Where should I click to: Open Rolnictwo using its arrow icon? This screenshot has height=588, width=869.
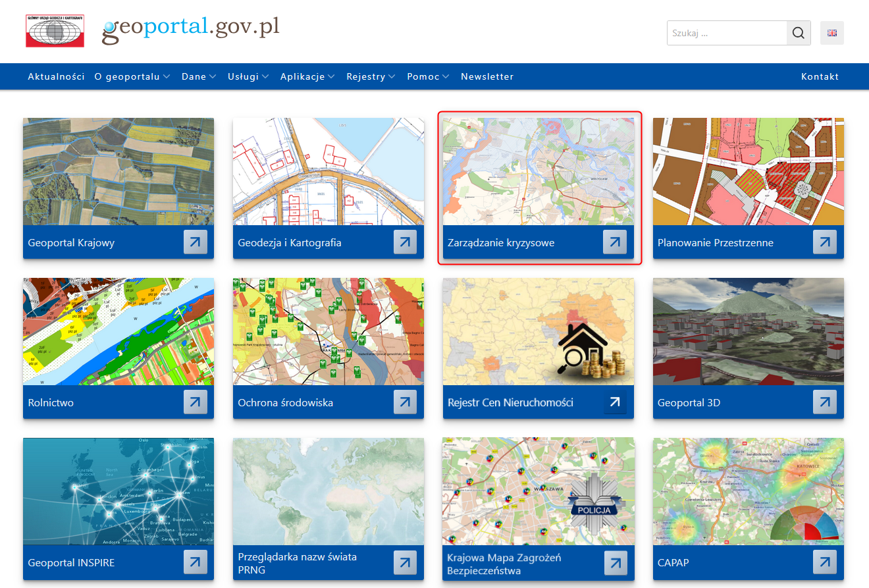196,402
